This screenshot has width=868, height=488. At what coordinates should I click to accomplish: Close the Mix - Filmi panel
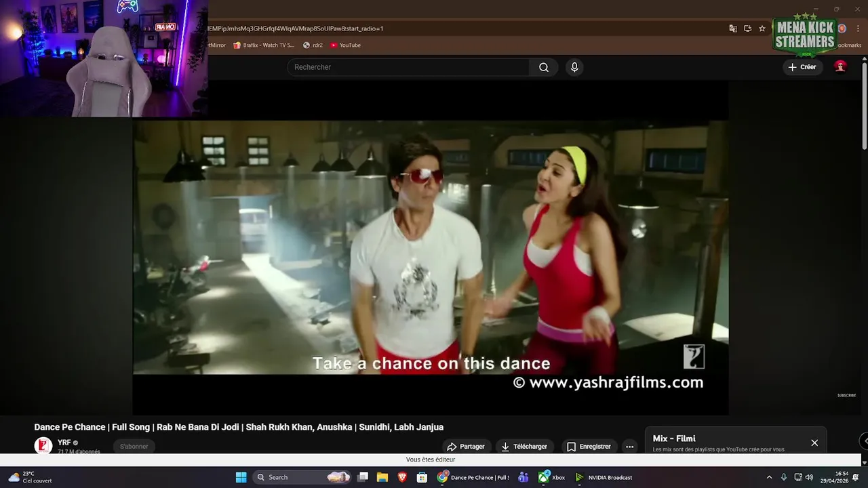tap(814, 443)
